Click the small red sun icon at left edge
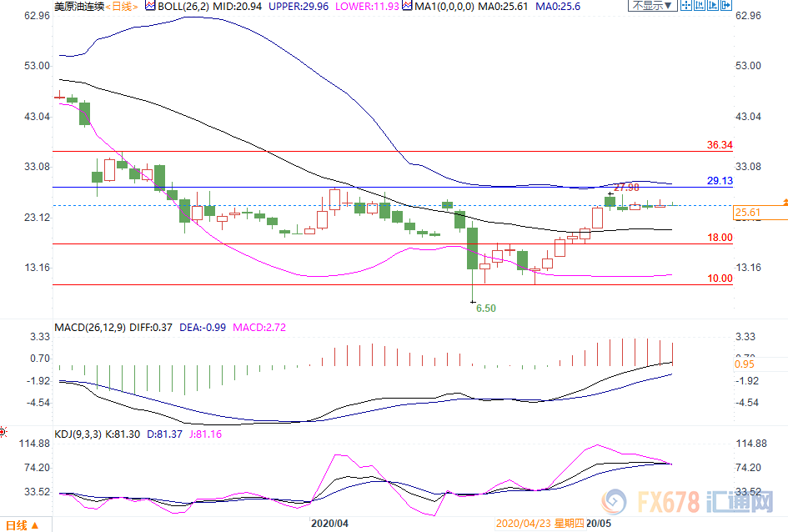This screenshot has width=788, height=532. [x=3, y=432]
